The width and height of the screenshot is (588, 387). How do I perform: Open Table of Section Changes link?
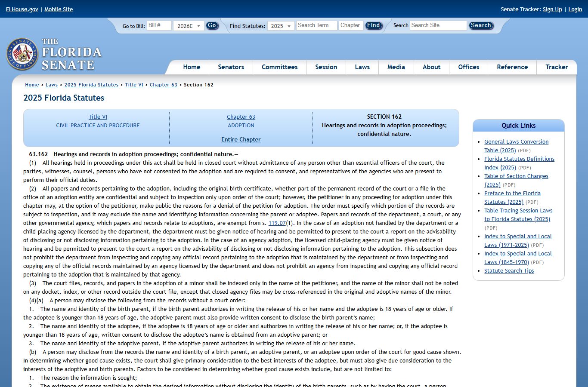516,180
